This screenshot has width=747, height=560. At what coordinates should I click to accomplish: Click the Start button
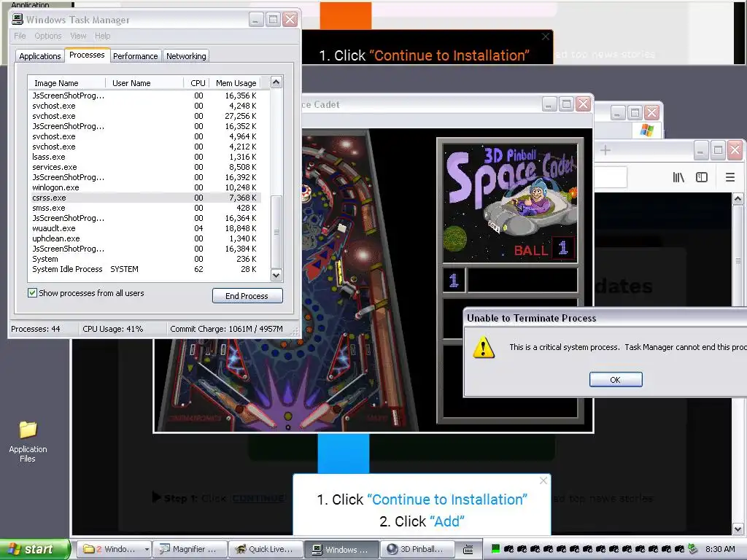pos(35,549)
